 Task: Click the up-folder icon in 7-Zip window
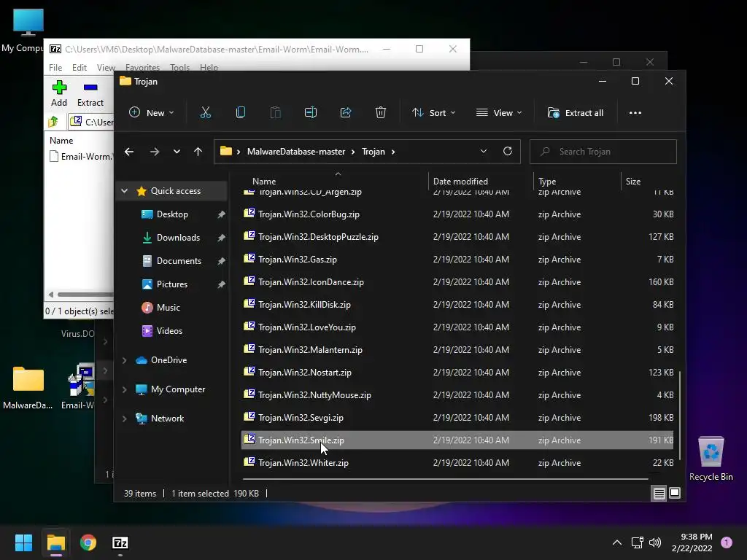point(53,122)
